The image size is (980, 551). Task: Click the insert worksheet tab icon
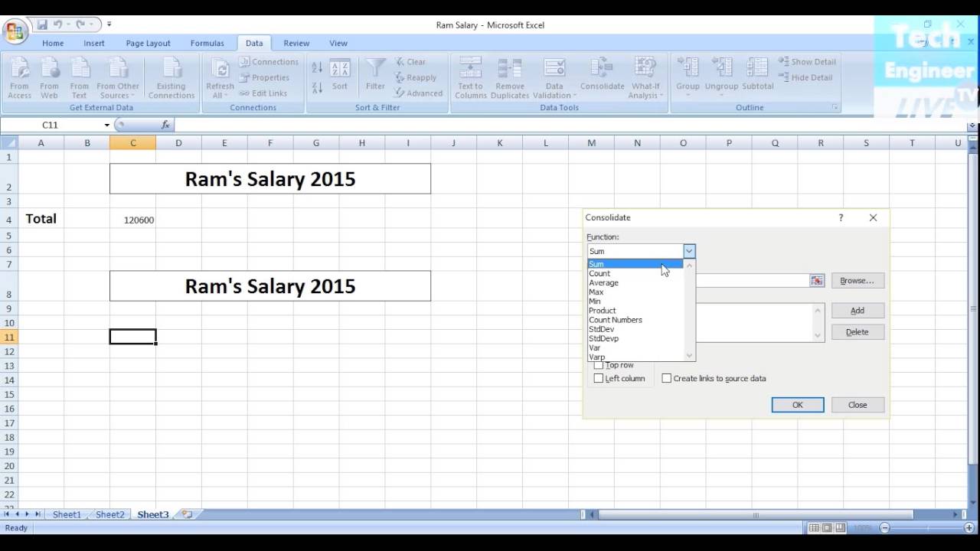pyautogui.click(x=187, y=514)
